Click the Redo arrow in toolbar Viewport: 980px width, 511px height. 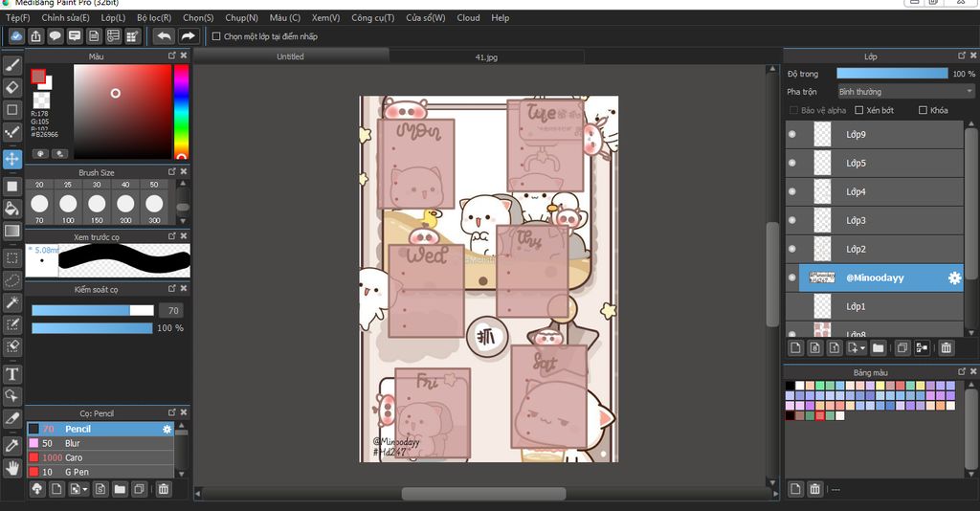[x=189, y=36]
